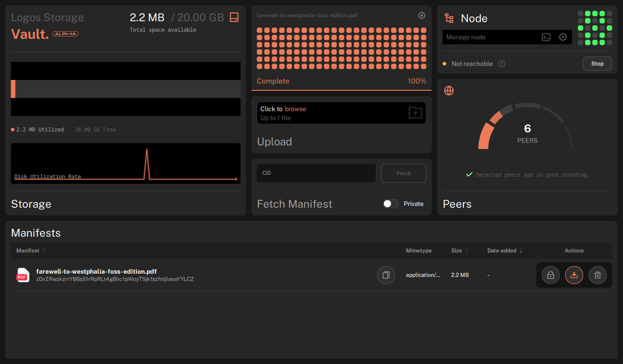Click the ALPHA badge next to Vault

tap(66, 34)
